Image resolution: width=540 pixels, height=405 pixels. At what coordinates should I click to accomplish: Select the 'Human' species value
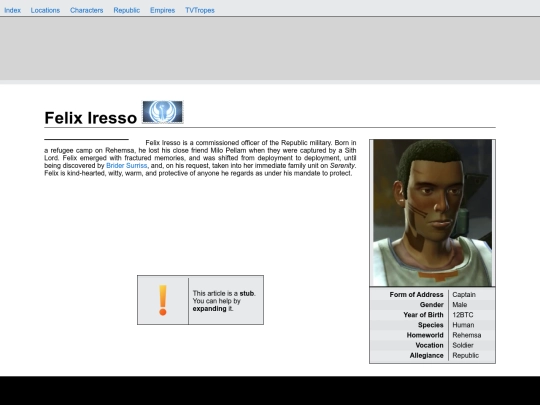(x=463, y=325)
